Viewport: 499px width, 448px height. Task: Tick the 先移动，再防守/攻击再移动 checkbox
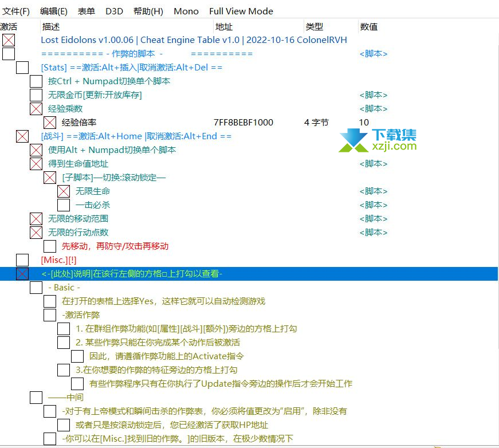point(50,246)
